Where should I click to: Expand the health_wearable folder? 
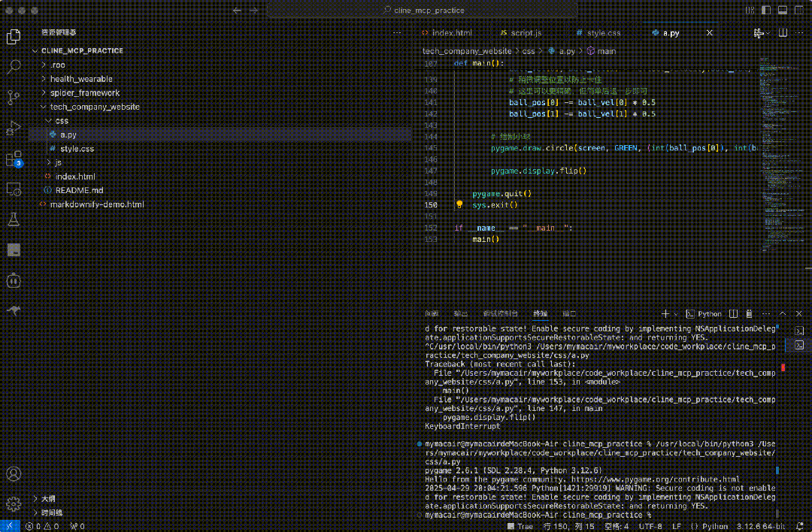tap(81, 79)
